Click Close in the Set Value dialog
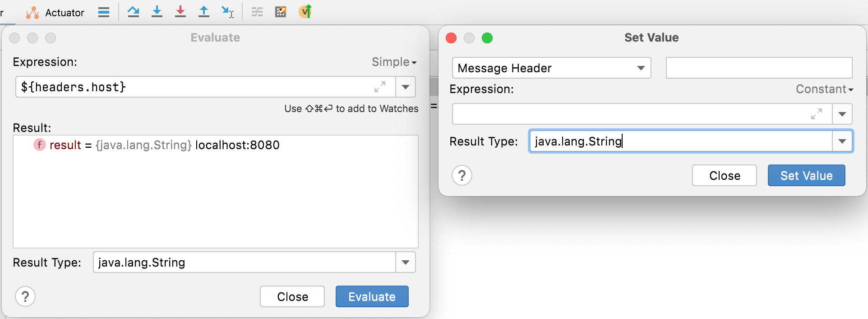This screenshot has width=868, height=319. [724, 175]
